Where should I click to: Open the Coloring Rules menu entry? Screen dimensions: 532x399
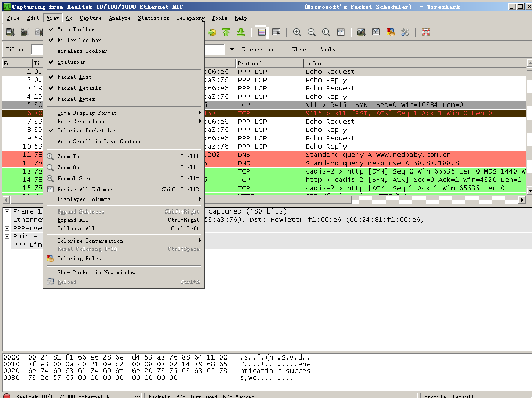[x=124, y=259]
